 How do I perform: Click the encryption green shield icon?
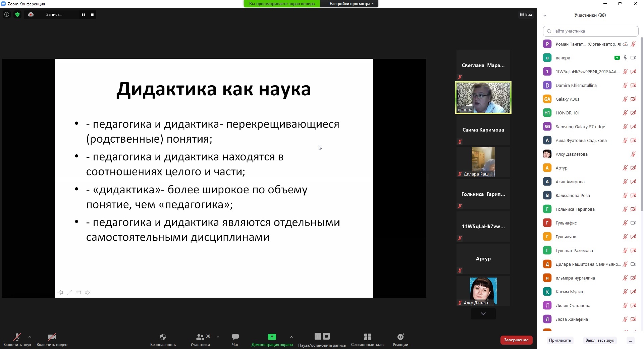tap(17, 14)
